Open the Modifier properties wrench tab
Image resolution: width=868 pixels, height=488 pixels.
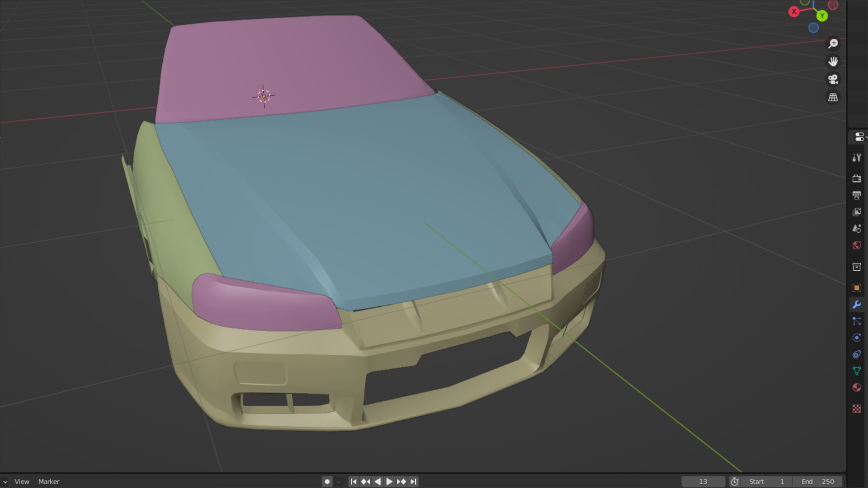[856, 305]
